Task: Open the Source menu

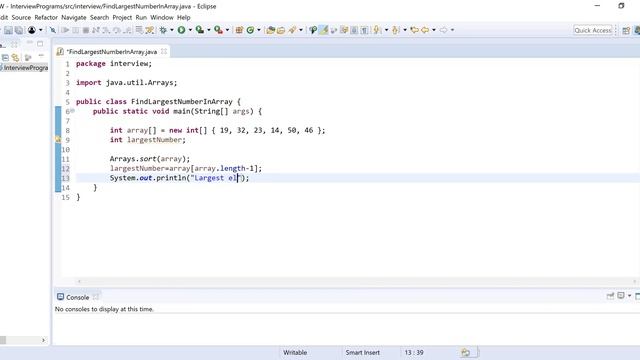Action: coord(21,18)
